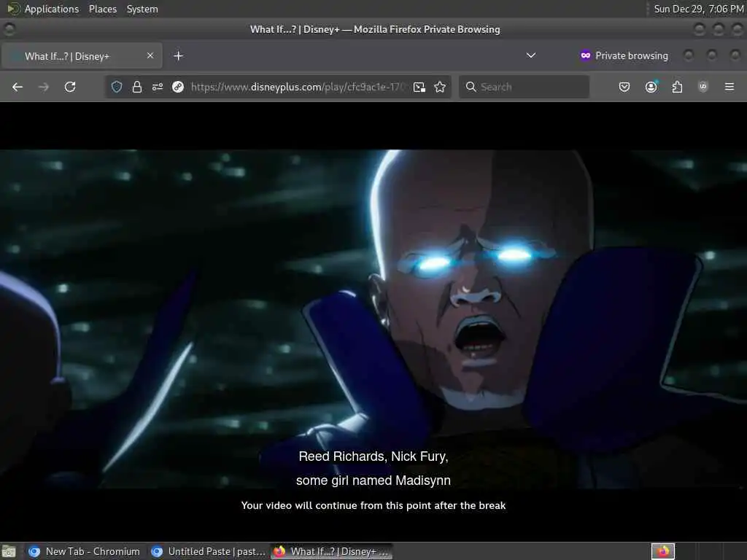747x560 pixels.
Task: Click the show desktop icon in taskbar
Action: click(x=9, y=551)
